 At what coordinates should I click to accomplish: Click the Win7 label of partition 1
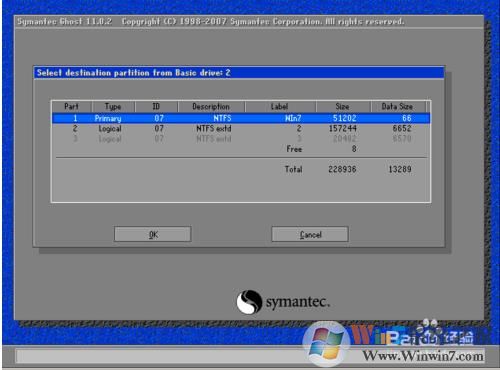pos(293,118)
